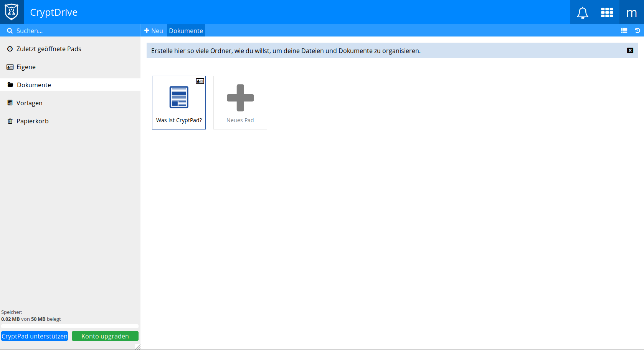Open the user account menu
The image size is (644, 350).
631,13
